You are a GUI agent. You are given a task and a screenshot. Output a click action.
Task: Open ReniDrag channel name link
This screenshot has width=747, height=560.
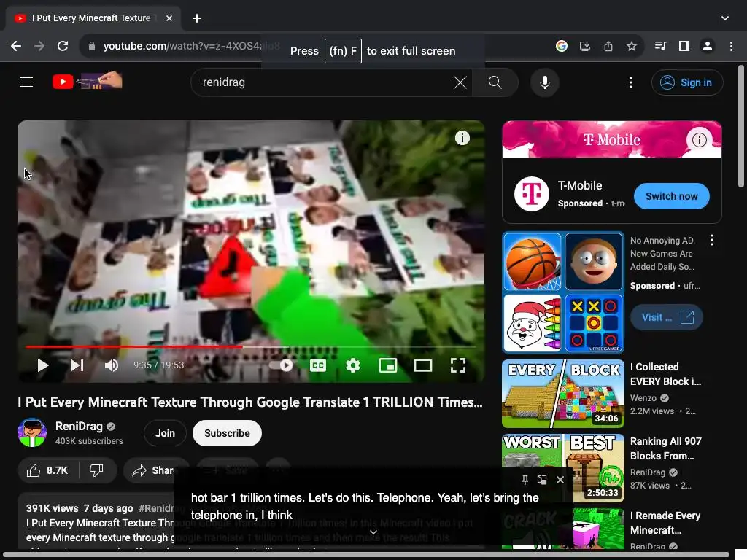click(79, 426)
